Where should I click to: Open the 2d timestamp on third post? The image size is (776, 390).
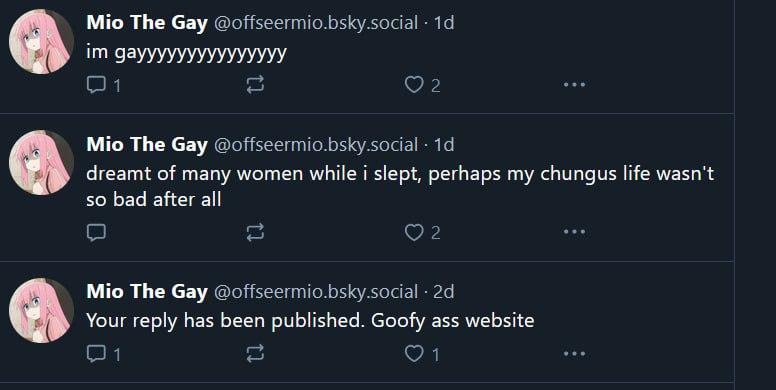[x=443, y=292]
